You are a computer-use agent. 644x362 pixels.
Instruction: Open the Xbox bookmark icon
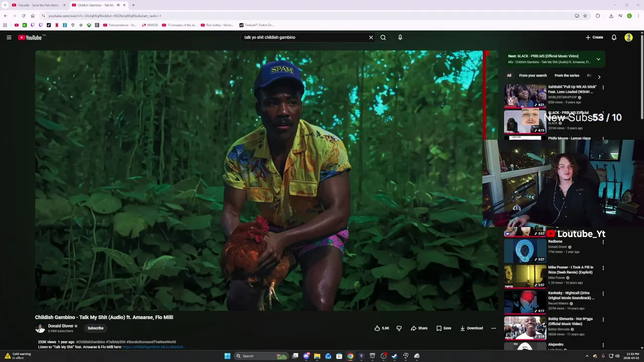click(89, 25)
